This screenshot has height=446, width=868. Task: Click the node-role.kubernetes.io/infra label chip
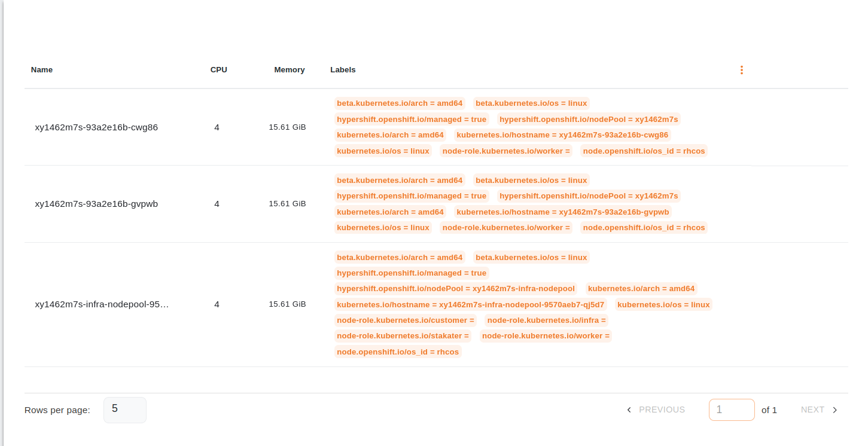click(546, 320)
